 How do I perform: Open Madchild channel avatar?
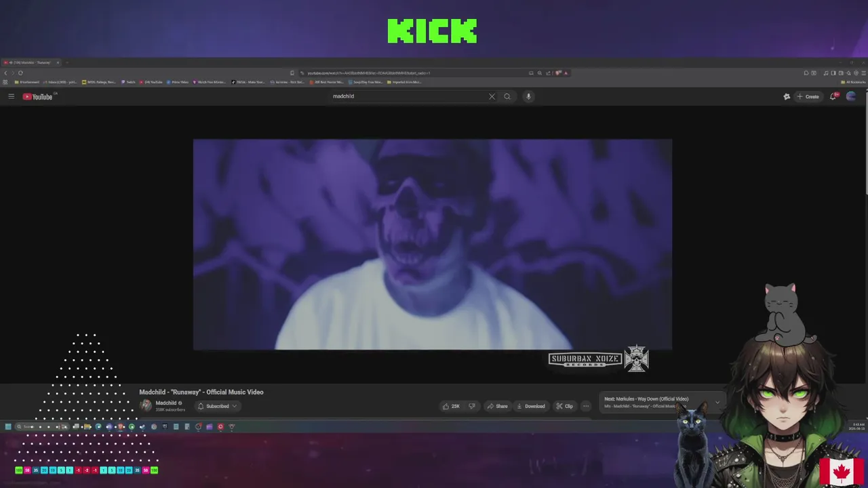pyautogui.click(x=146, y=405)
